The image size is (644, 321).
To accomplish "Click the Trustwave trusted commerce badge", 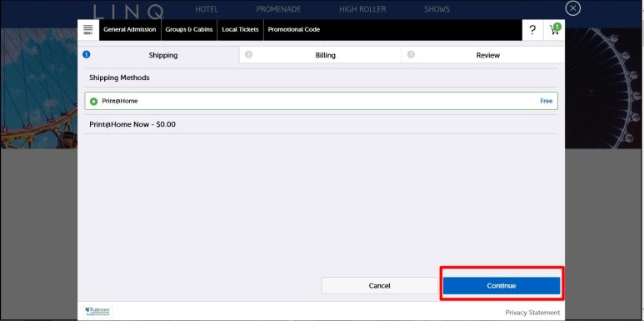I will pyautogui.click(x=98, y=311).
